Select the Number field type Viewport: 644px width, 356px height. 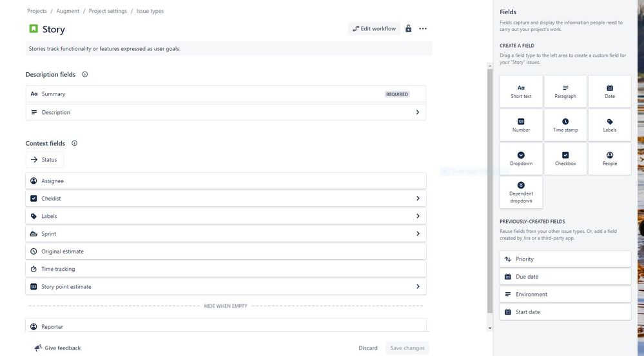[x=521, y=125]
